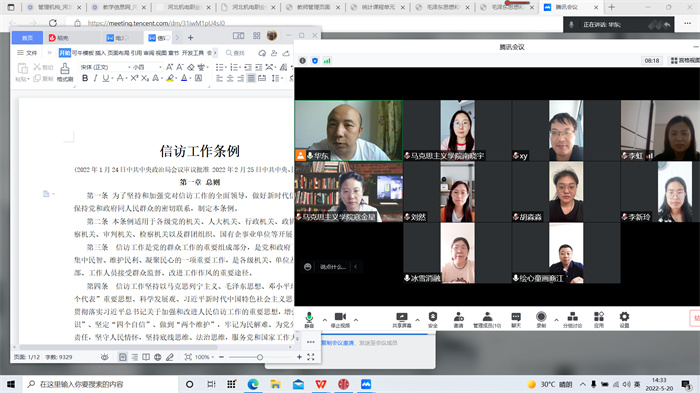
Task: Open the 文件 menu button
Action: point(27,53)
